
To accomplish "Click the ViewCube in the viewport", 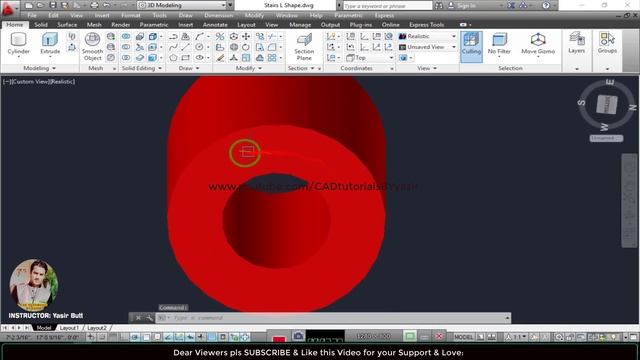I will 607,104.
